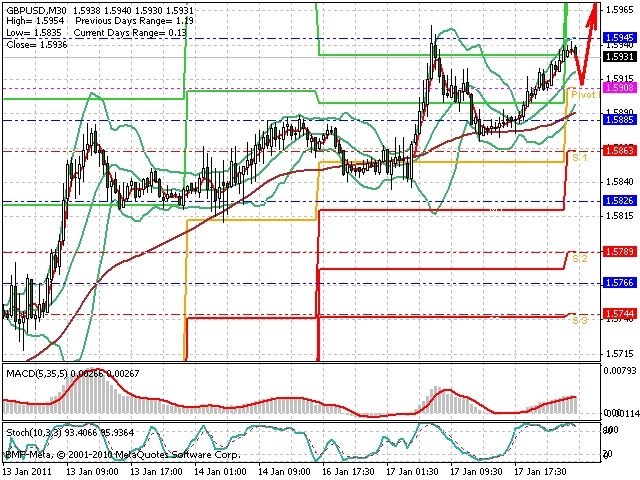This screenshot has width=640, height=480.
Task: Click the S 3 support label
Action: (580, 320)
